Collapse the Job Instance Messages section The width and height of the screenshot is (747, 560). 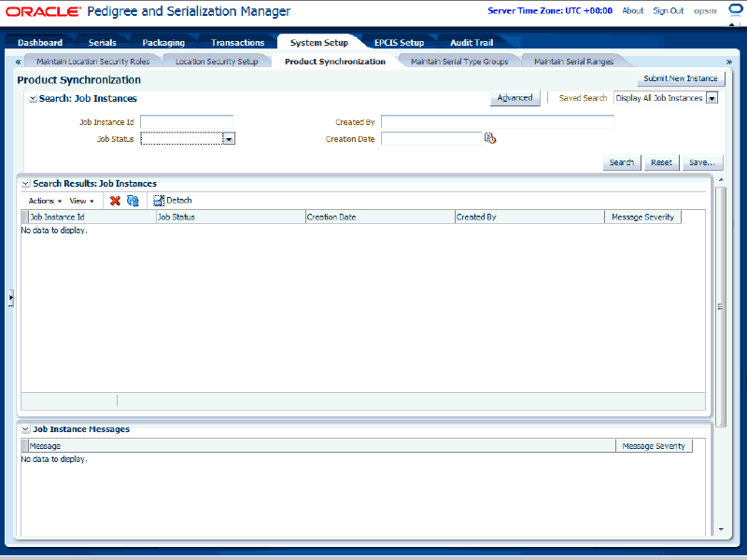point(26,429)
